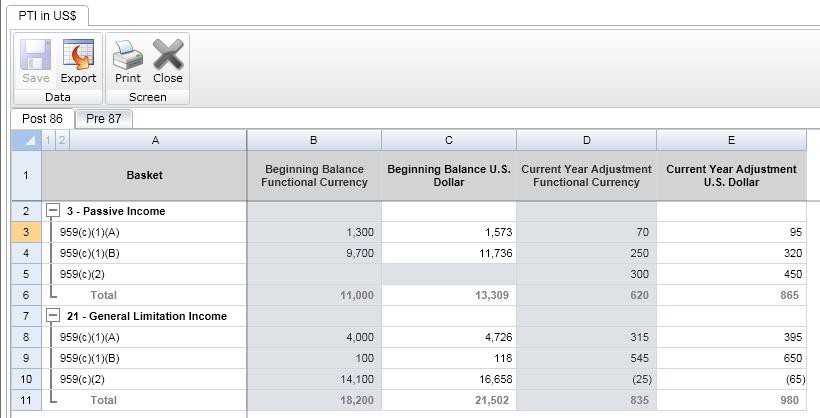Collapse the 3 - Passive Income group
This screenshot has width=820, height=418.
coord(53,212)
